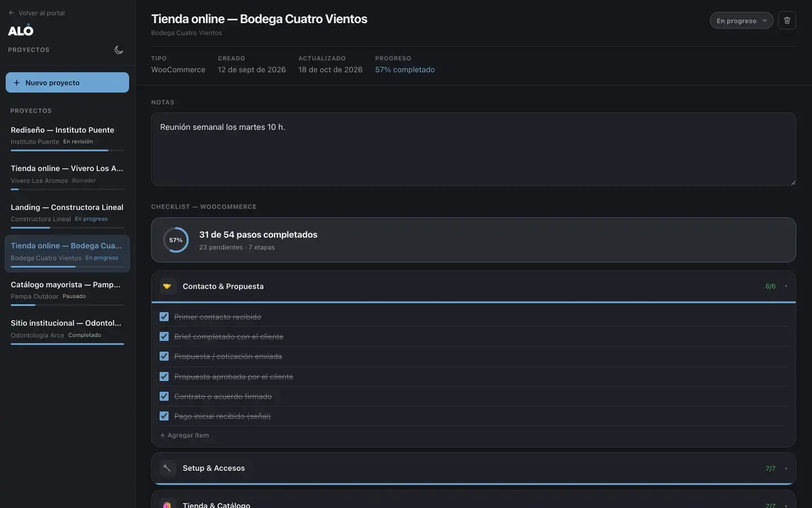Click Agregar ítem in Contacto & Propuesta
Viewport: 812px width, 508px height.
184,435
